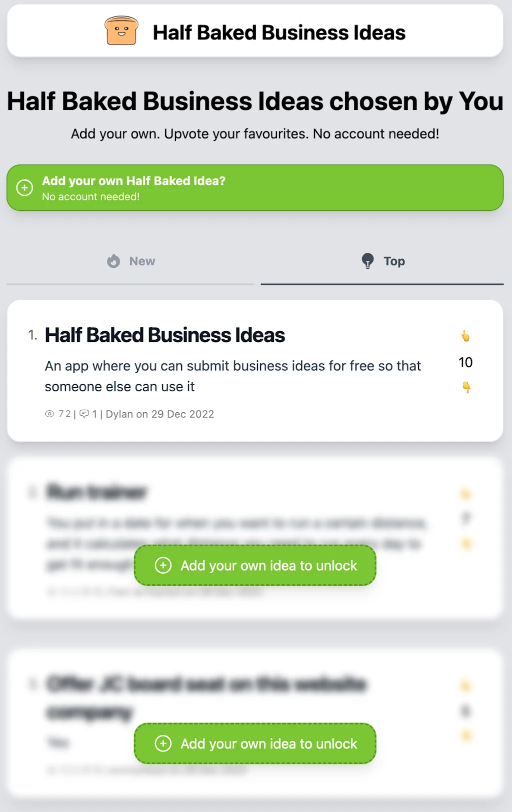Click the lightbulb icon next to Top
Viewport: 512px width, 812px height.
(368, 261)
